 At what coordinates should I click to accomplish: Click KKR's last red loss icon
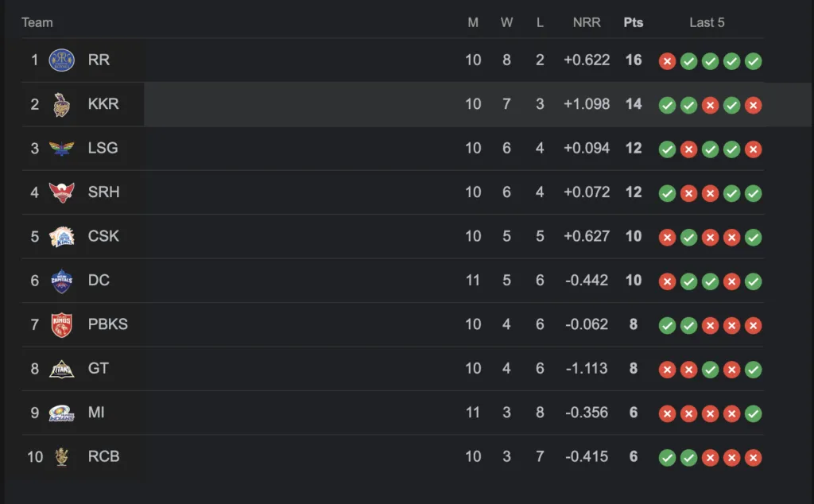[x=754, y=106]
